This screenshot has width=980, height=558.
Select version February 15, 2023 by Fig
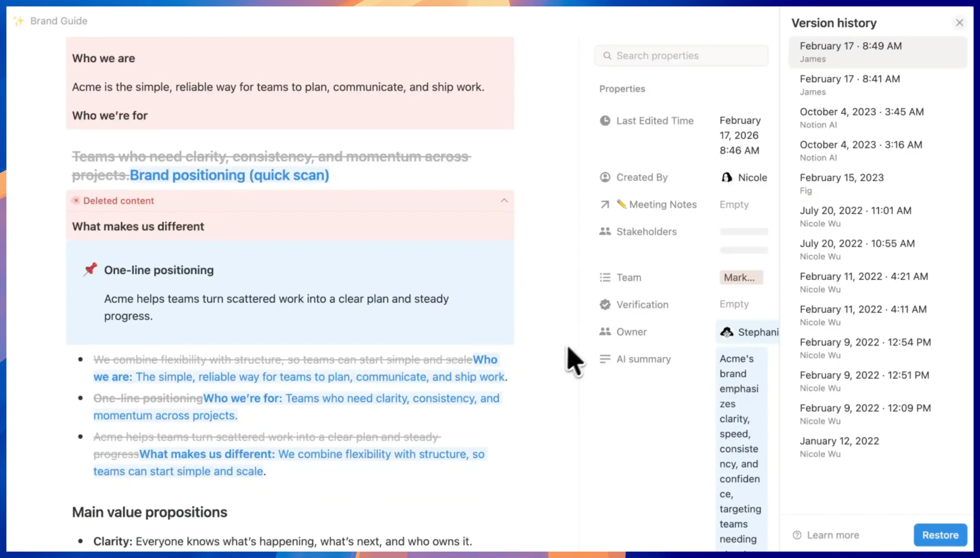tap(878, 184)
